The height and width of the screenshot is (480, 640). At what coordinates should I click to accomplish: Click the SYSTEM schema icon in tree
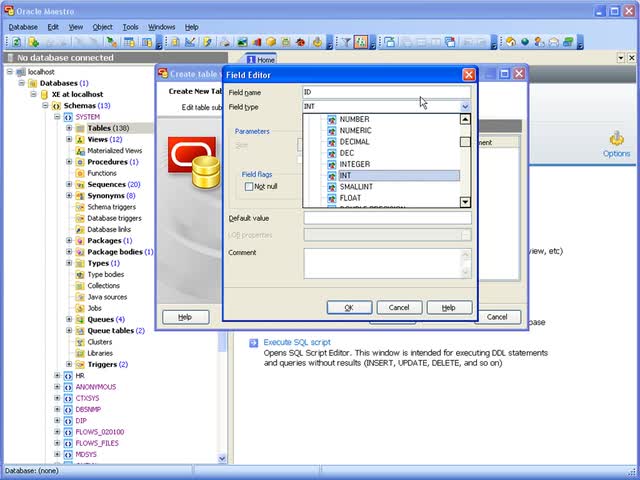[x=68, y=117]
